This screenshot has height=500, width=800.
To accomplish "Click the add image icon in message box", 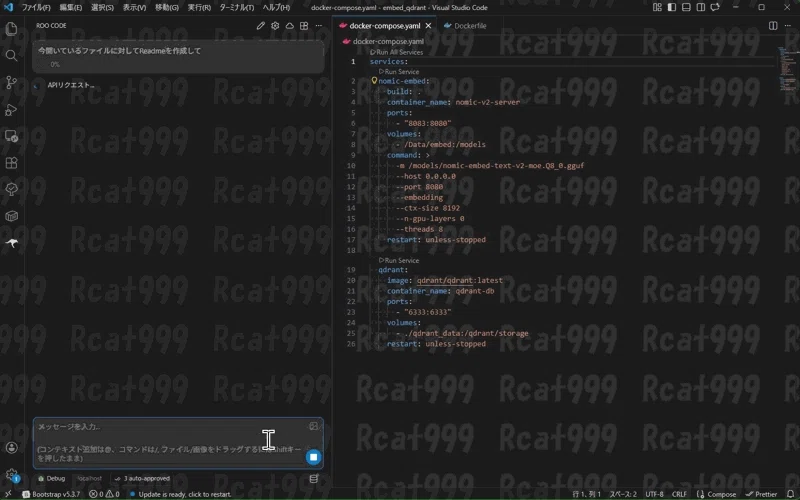I will coord(313,426).
